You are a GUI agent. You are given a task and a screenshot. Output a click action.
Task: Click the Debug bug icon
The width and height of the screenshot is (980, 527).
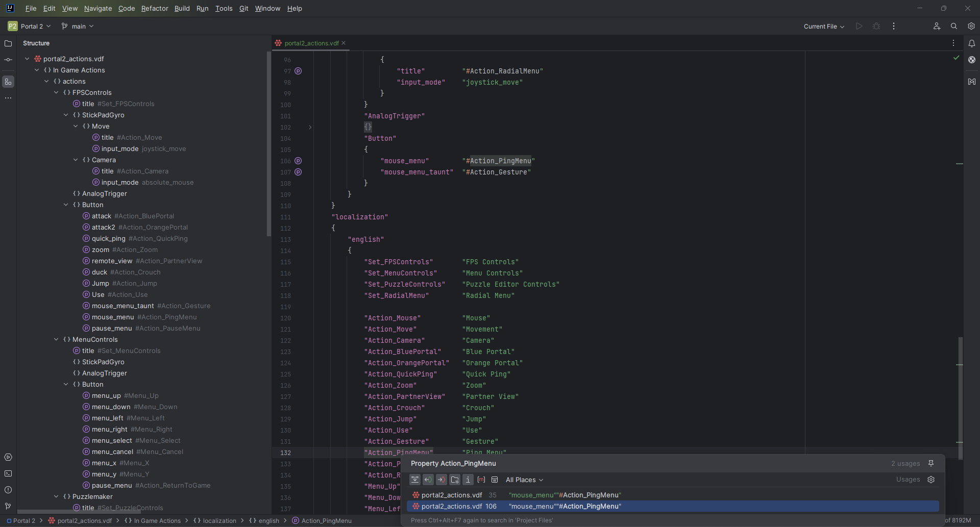click(876, 26)
